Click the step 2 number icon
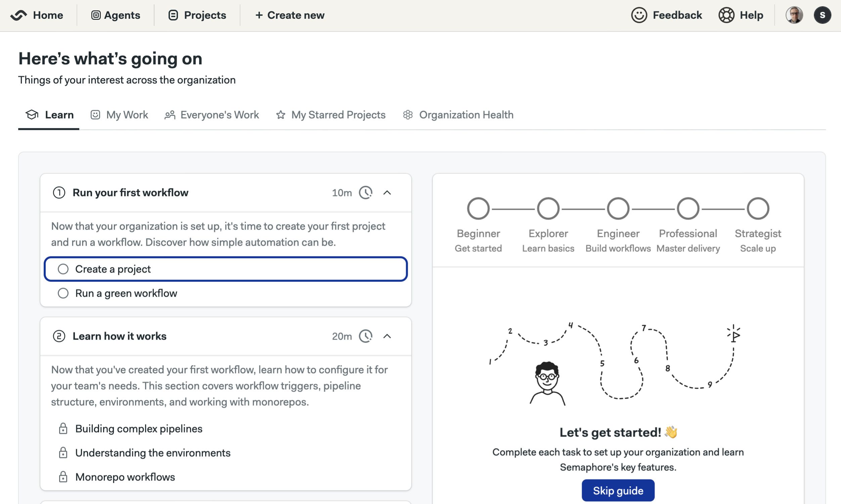 59,336
